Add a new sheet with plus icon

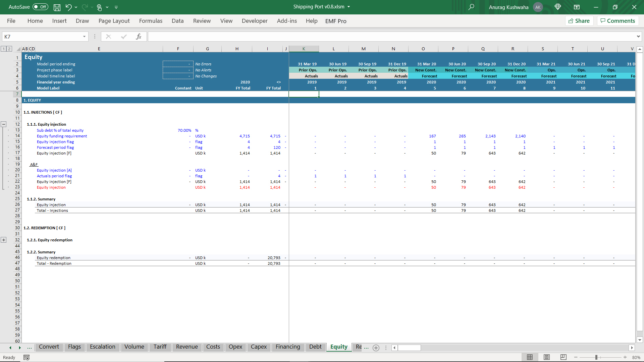(x=376, y=348)
